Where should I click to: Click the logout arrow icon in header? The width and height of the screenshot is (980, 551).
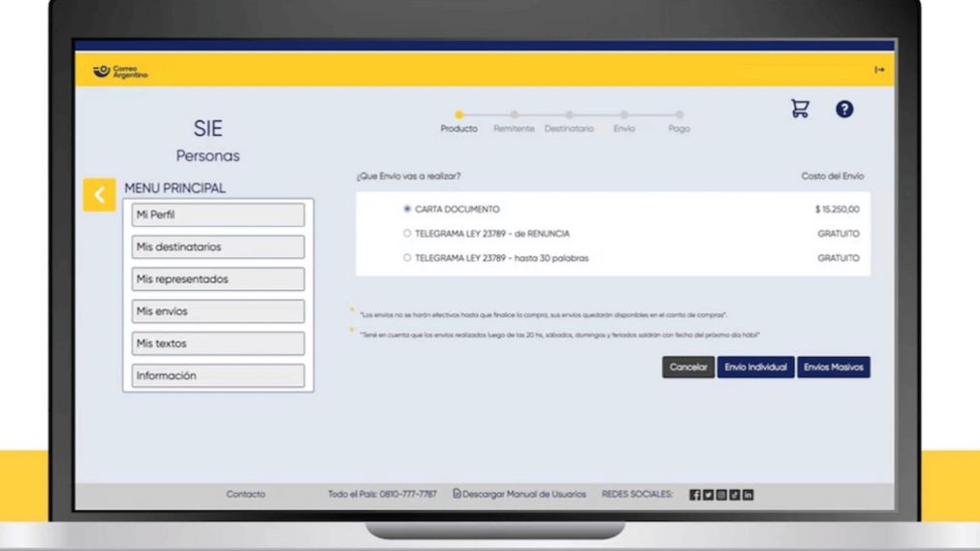click(x=879, y=70)
